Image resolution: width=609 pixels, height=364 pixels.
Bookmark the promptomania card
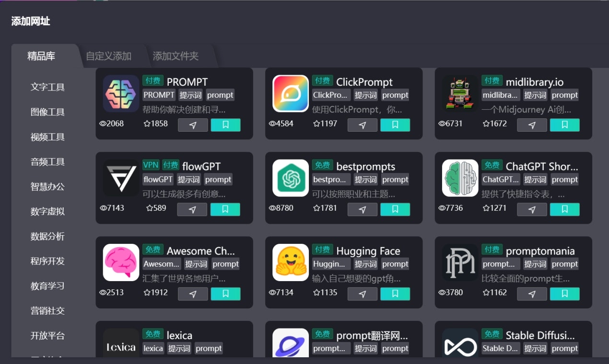[x=565, y=294]
